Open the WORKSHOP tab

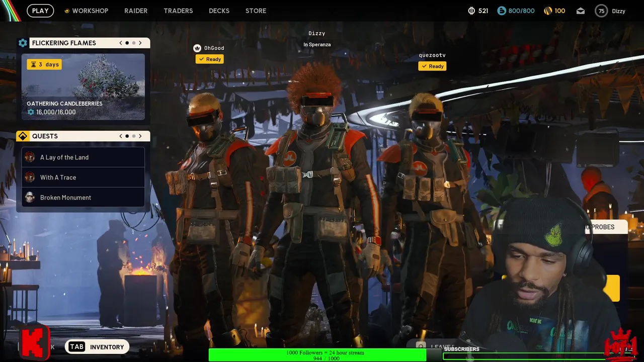[x=90, y=11]
